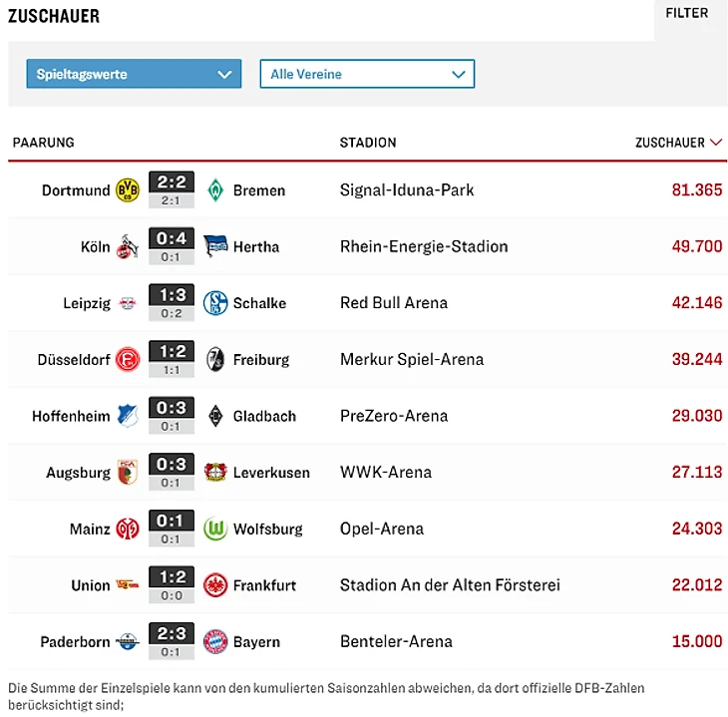Click the Borussia Dortmund club logo
This screenshot has width=728, height=717.
click(128, 190)
